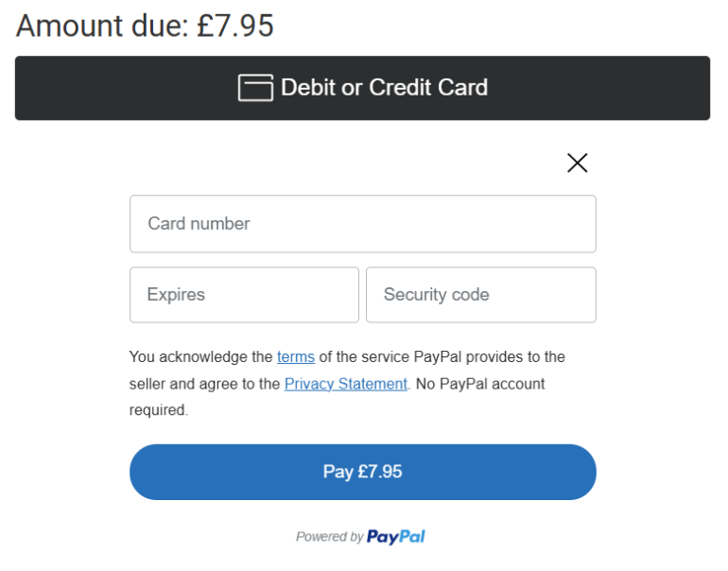Collapse the Debit or Credit Card section header
Image resolution: width=728 pixels, height=571 pixels.
[362, 88]
